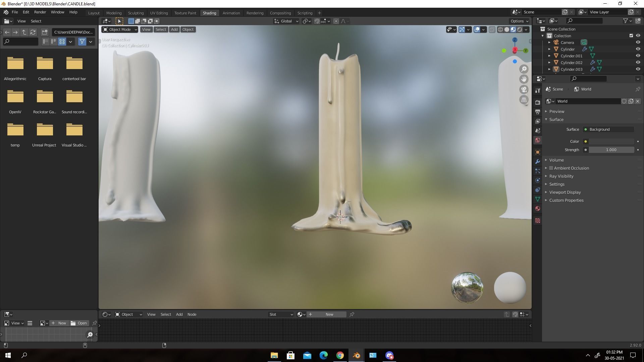Switch to the Sculpting workspace tab

coord(136,13)
